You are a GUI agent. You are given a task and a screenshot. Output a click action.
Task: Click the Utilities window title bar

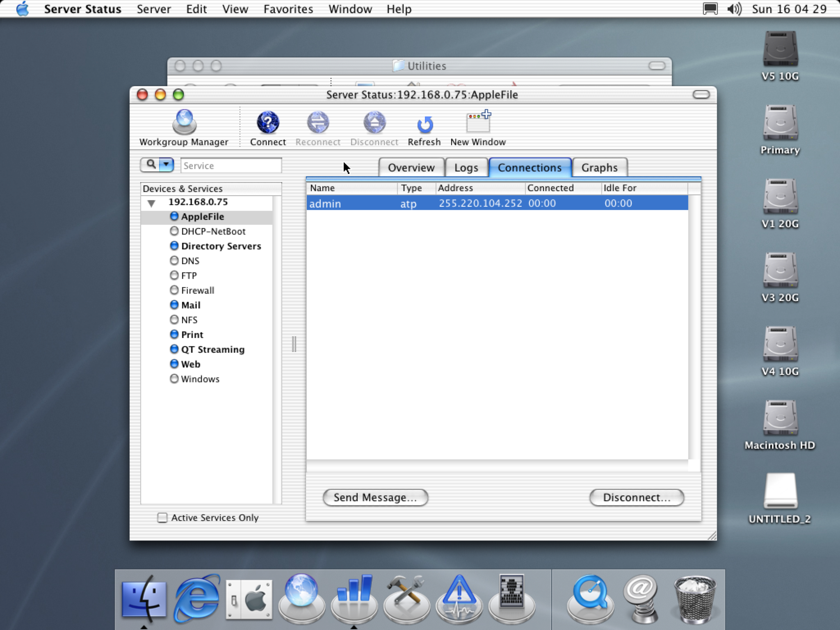coord(419,66)
